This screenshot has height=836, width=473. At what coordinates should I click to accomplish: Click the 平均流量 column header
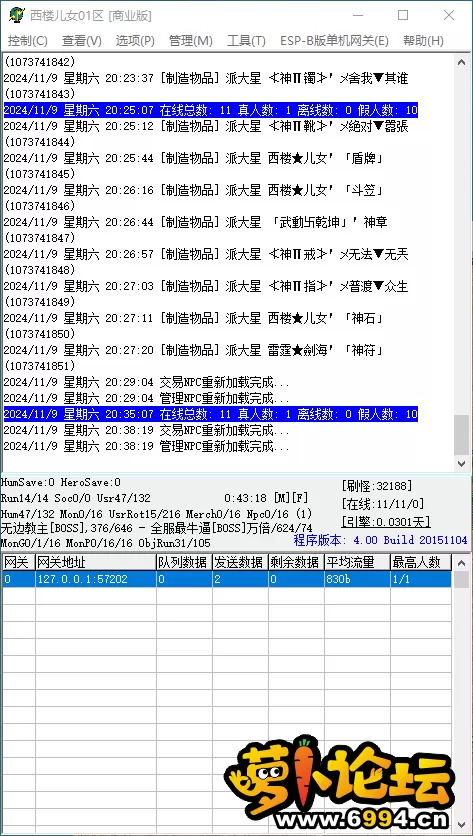[x=357, y=562]
